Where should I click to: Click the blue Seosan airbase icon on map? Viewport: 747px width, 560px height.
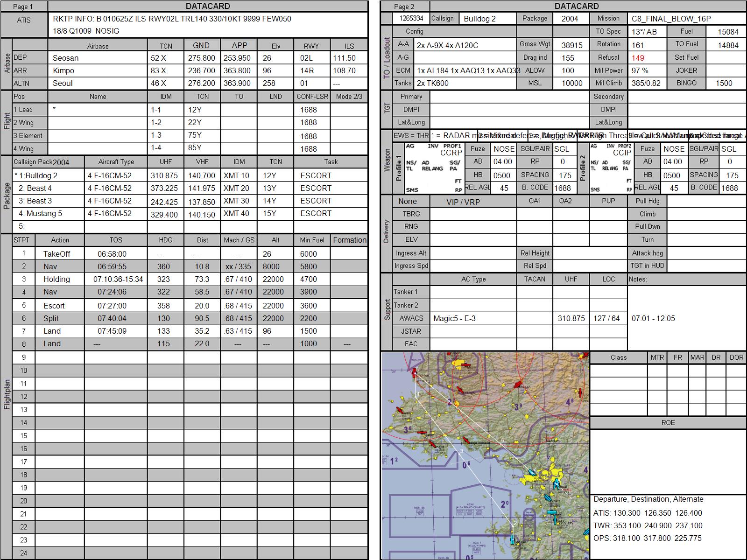coord(513,540)
